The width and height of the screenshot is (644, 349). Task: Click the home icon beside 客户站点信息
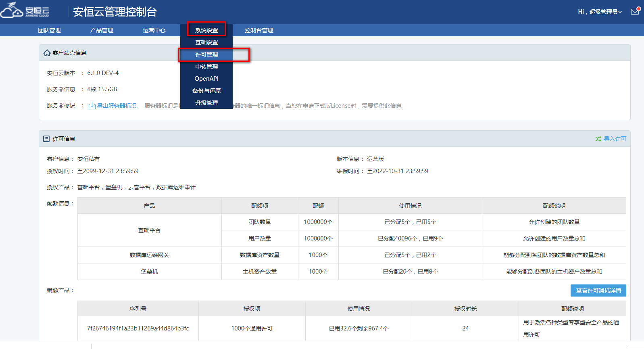coord(47,53)
